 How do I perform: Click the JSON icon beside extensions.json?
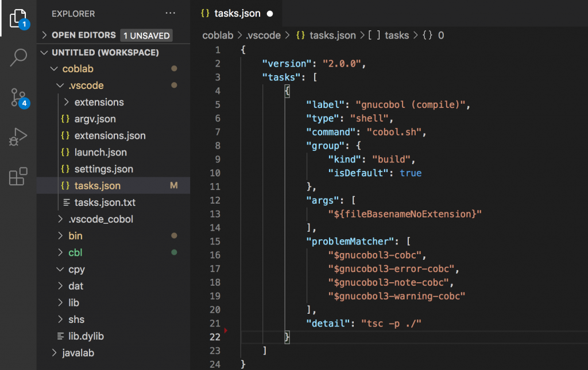(x=65, y=135)
